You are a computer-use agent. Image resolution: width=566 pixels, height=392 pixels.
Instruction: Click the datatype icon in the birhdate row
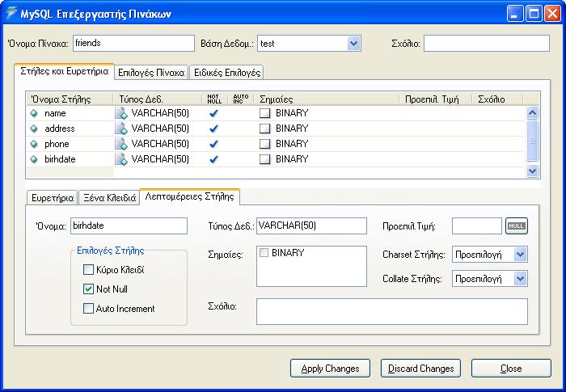pos(121,159)
